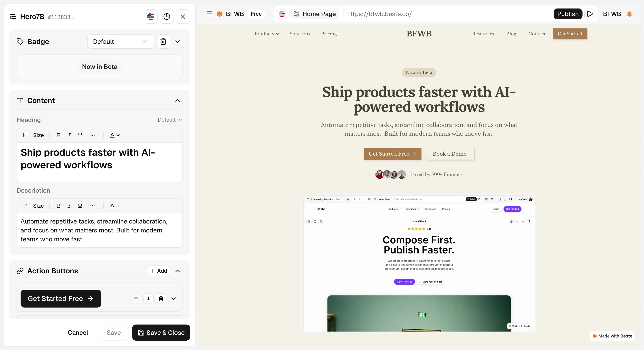Open Heading text color picker

114,135
